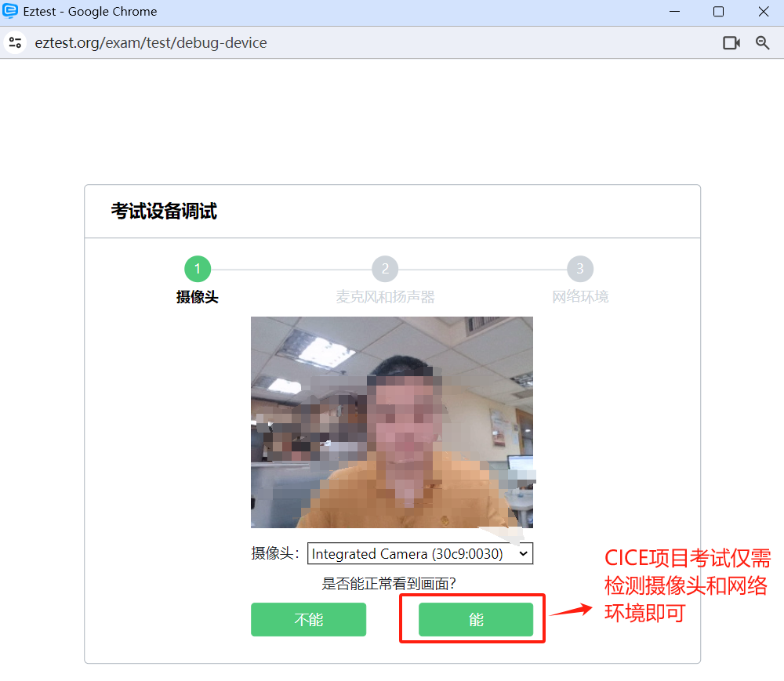Open site controls icon left of the URL
Viewport: 784px width, 681px height.
(x=16, y=42)
